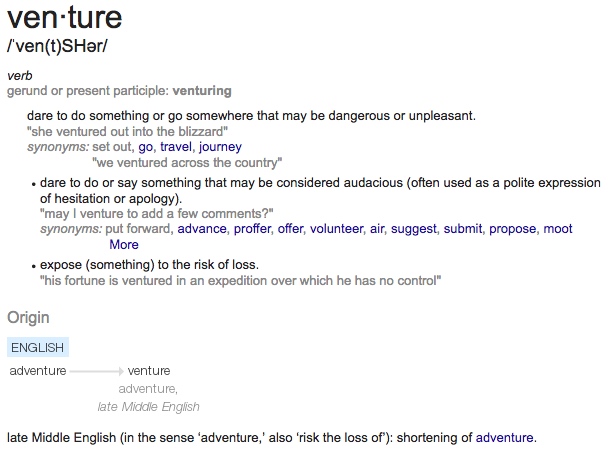Select the word 'adventure' in the origin diagram
The width and height of the screenshot is (610, 452).
coord(38,371)
